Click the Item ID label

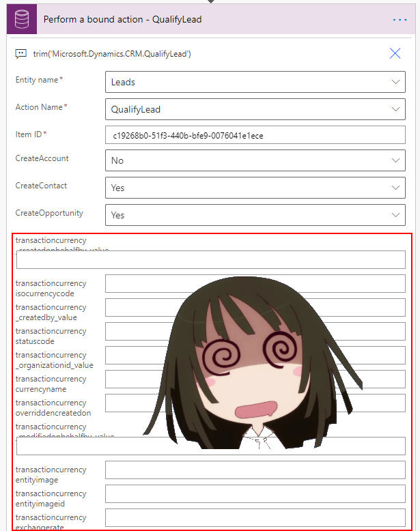click(29, 134)
